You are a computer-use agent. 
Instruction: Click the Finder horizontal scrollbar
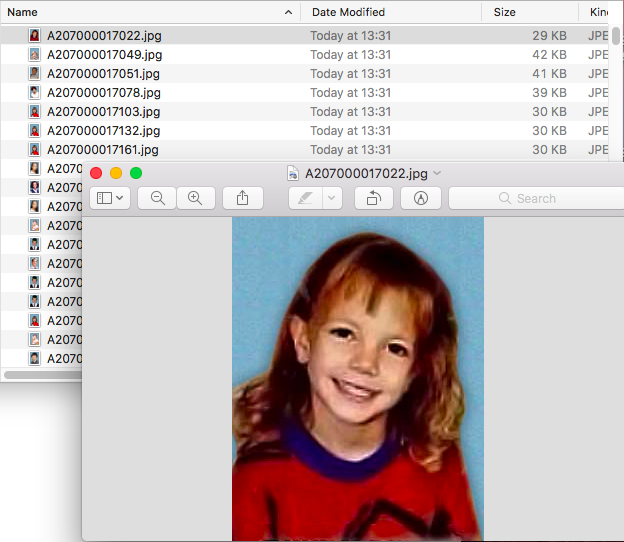coord(42,375)
